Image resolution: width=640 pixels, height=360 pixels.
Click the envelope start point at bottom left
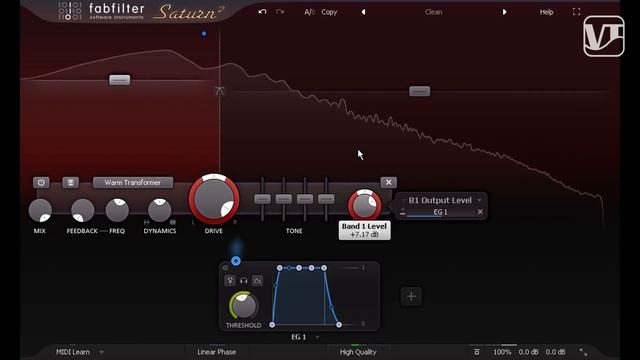(272, 325)
